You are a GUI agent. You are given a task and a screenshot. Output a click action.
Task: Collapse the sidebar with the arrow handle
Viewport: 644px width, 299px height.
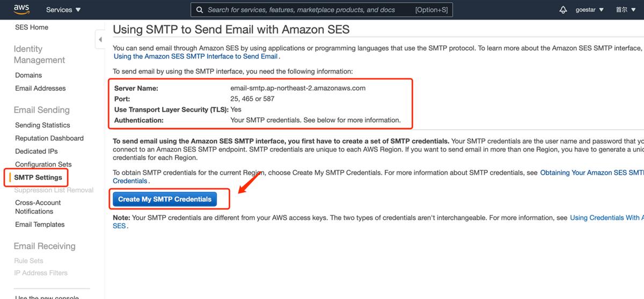coord(100,40)
